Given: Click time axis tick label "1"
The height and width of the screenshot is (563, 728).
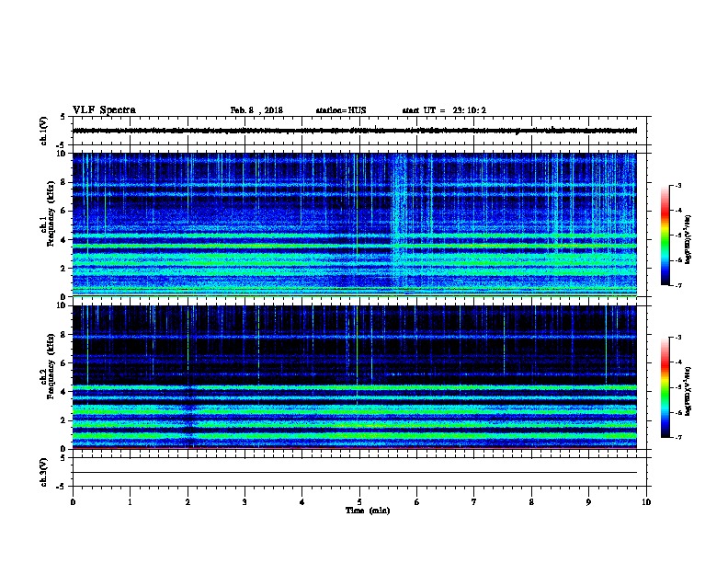Looking at the screenshot, I should point(130,502).
